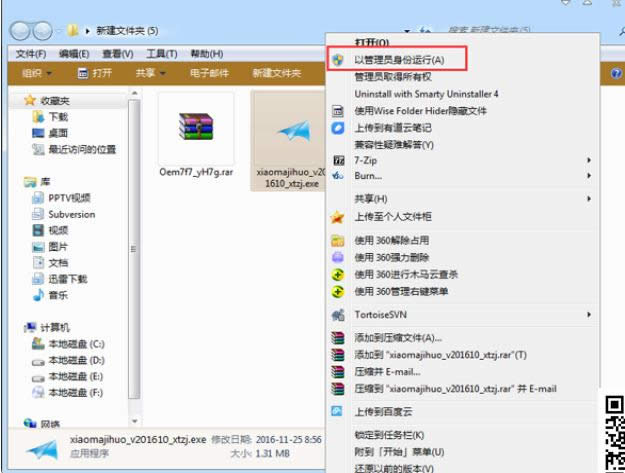Select the Oem7f7_yH7g.rar archive file icon
This screenshot has height=473, width=625.
tap(195, 127)
